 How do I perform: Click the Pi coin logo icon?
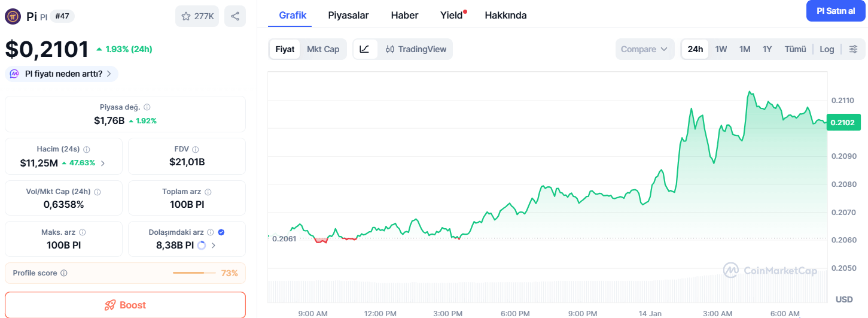[x=13, y=16]
